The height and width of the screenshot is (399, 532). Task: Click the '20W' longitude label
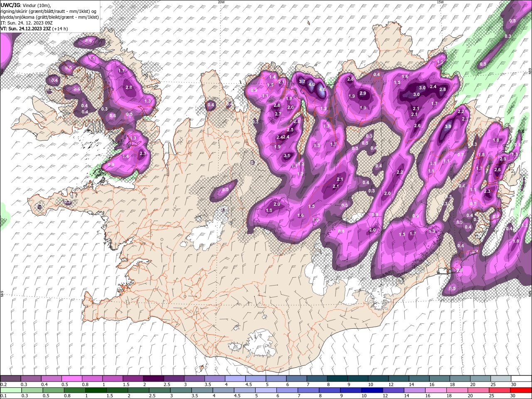tap(221, 2)
